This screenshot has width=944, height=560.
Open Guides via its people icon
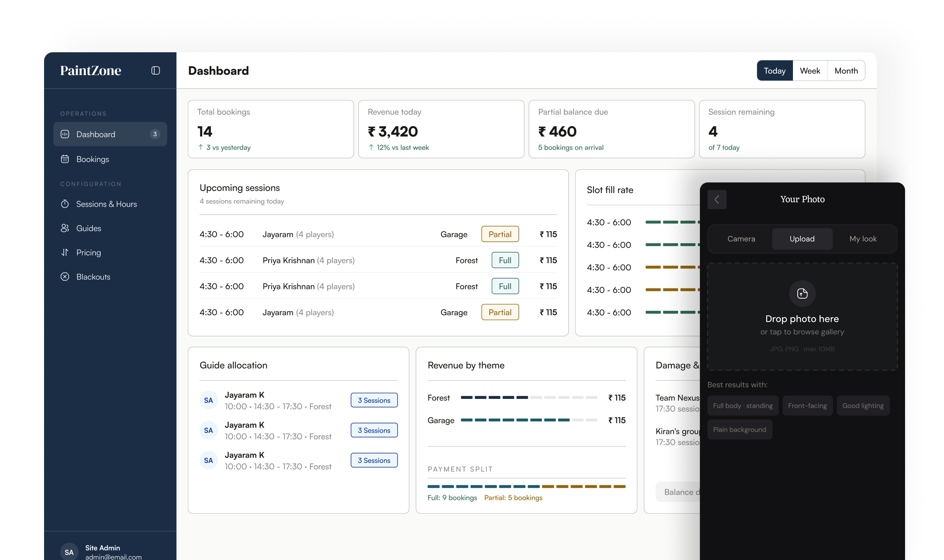point(65,228)
